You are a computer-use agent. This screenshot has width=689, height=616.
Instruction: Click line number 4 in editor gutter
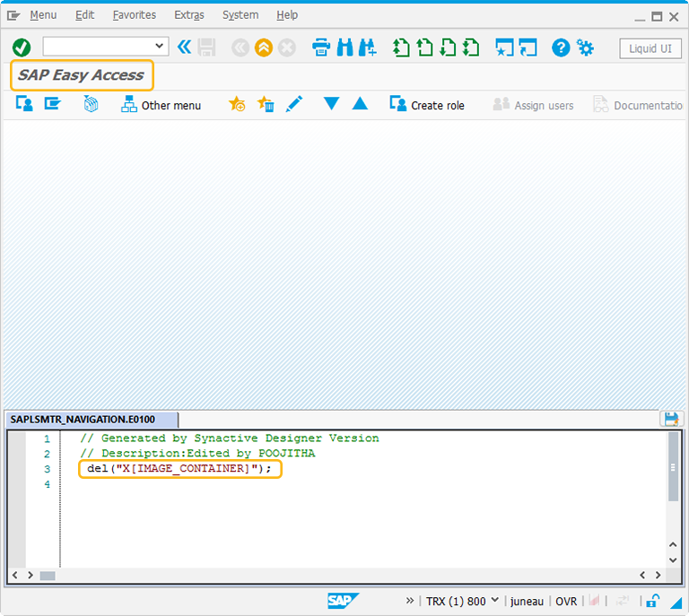47,484
